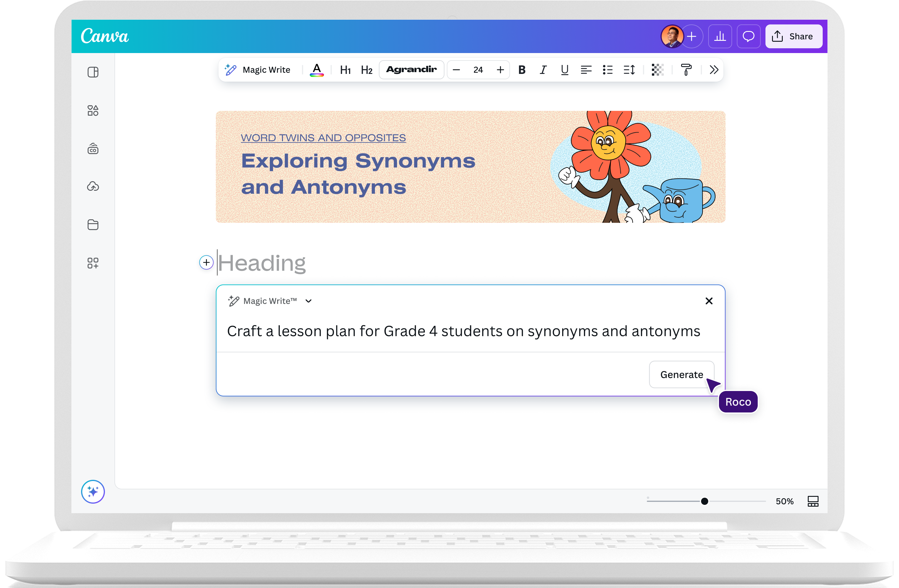
Task: Open the Agrandir font dropdown
Action: (411, 70)
